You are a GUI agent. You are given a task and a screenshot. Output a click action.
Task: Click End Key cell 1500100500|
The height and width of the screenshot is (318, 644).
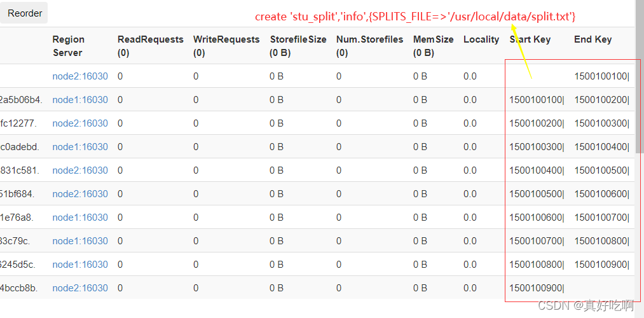point(601,170)
